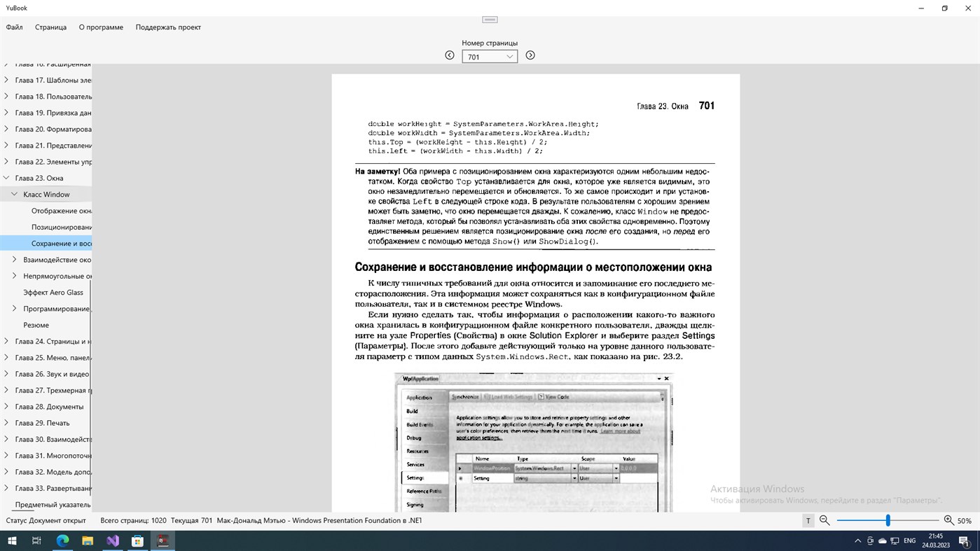Adjust the zoom slider handle
The width and height of the screenshot is (980, 551).
(888, 520)
